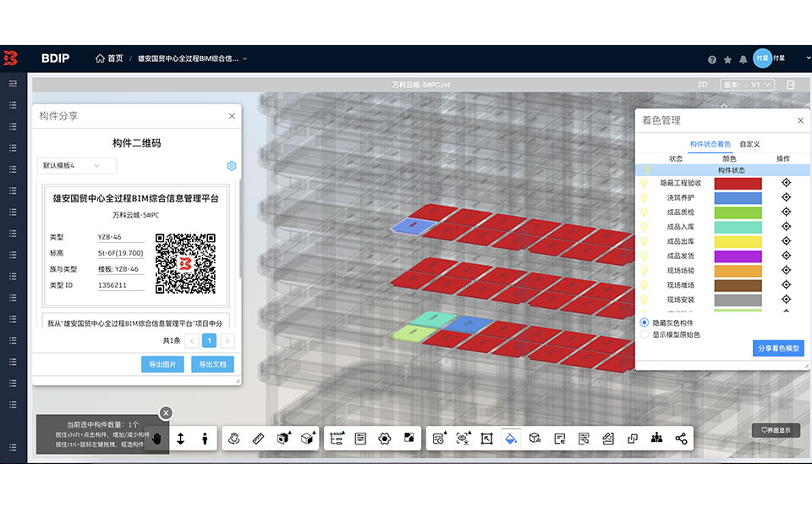Switch to 自定义 tab
Image resolution: width=812 pixels, height=508 pixels.
(x=749, y=144)
